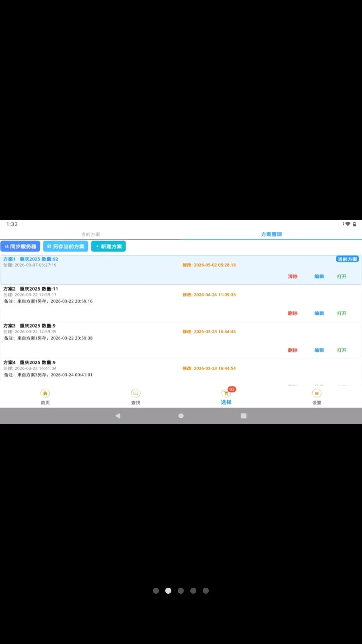
Task: Switch to the 当前方案 tab
Action: [x=90, y=234]
